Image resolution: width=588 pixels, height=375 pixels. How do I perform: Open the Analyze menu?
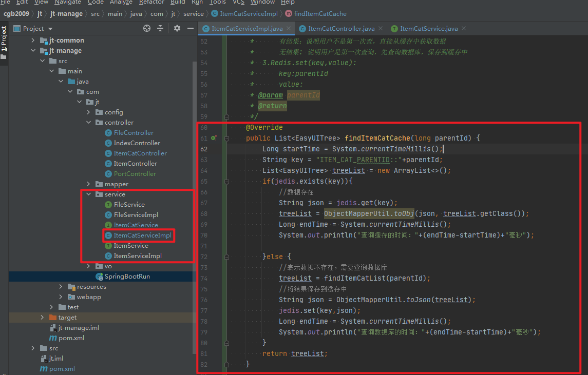(x=121, y=2)
